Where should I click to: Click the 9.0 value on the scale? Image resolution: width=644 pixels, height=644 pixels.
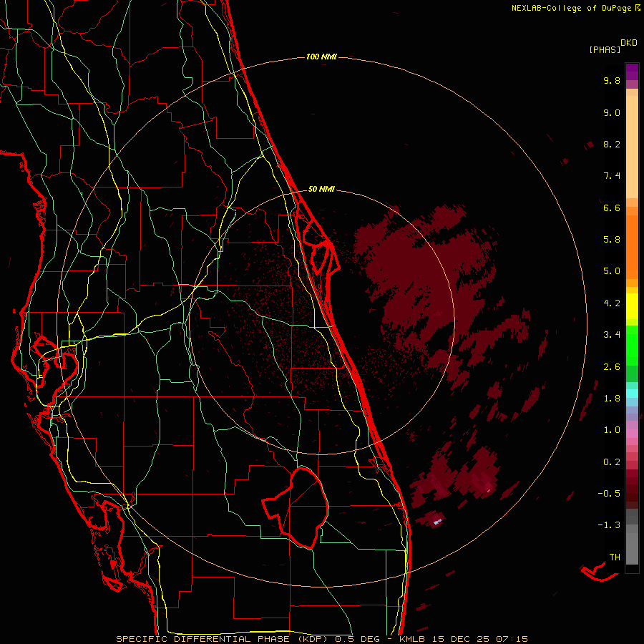612,112
